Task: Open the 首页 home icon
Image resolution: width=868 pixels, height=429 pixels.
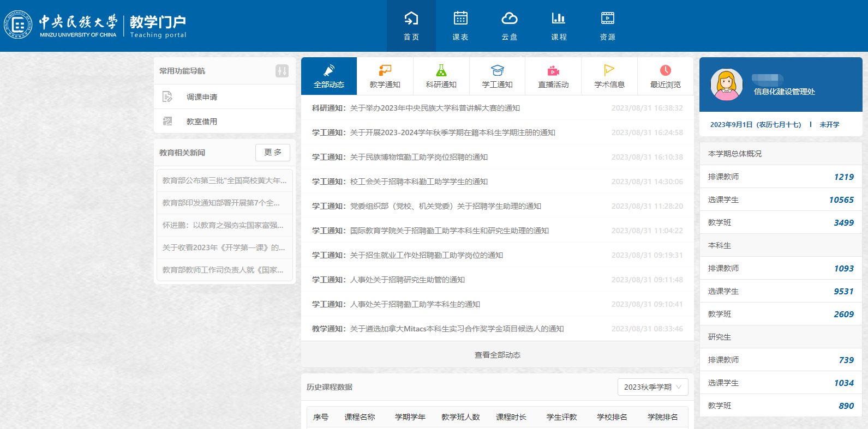Action: tap(411, 19)
